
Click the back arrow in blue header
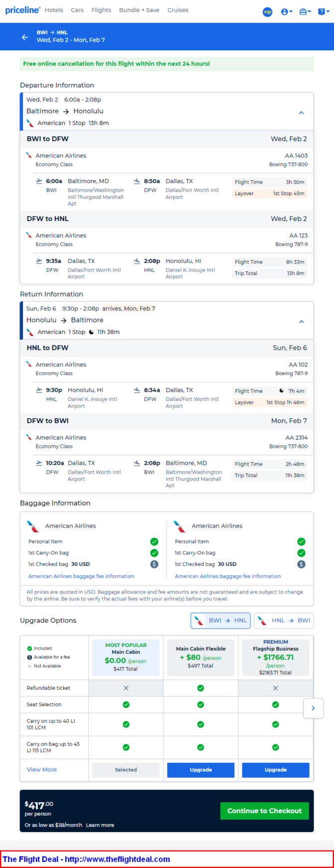(x=25, y=37)
